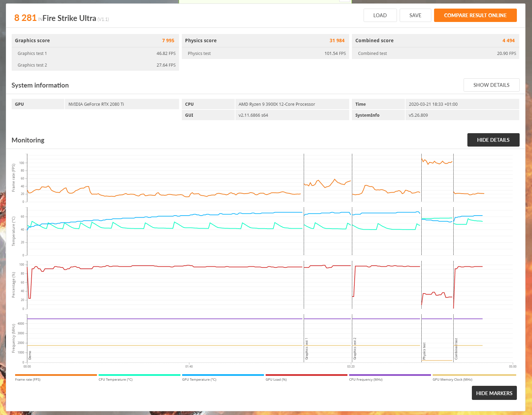Click the Temperature (°C) axis label
Viewport: 532px width, 415px height.
(x=14, y=231)
